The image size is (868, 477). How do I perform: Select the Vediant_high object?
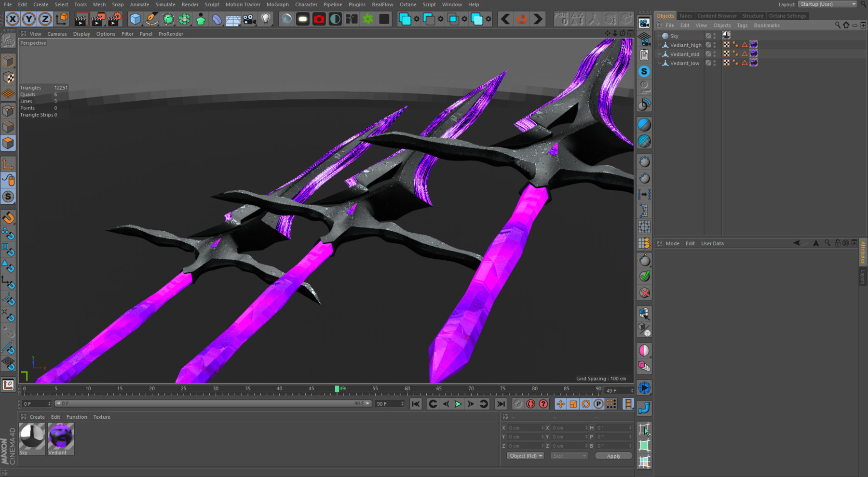tap(685, 45)
